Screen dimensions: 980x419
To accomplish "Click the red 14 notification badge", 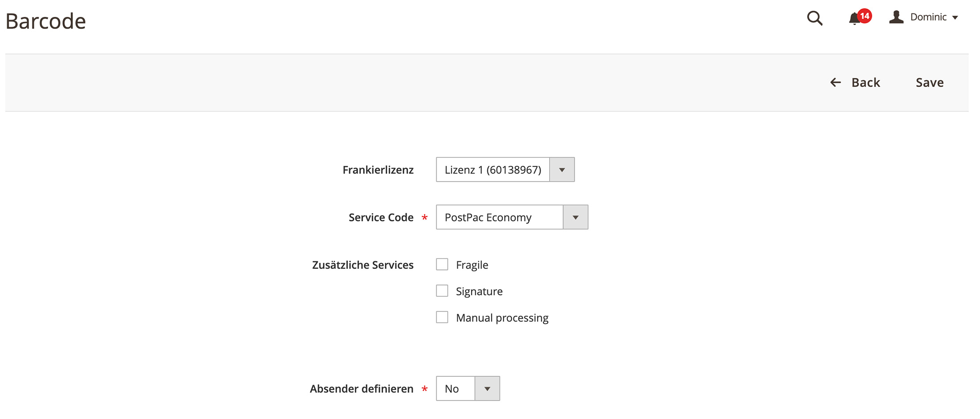I will coord(865,16).
